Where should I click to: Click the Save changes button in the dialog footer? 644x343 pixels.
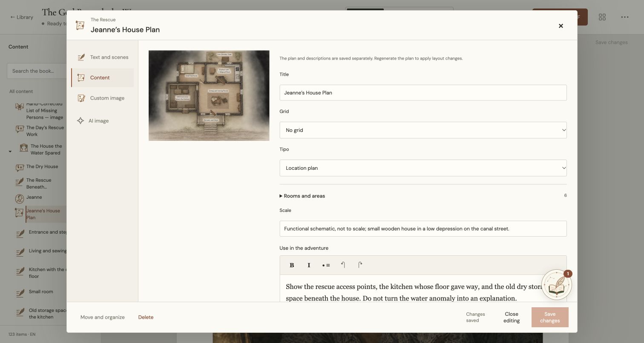(x=550, y=317)
